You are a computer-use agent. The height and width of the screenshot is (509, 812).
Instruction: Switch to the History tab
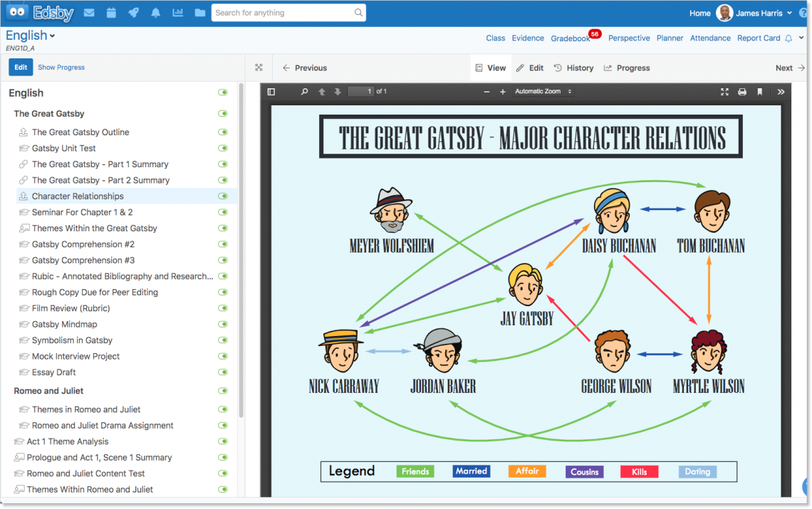(x=573, y=68)
